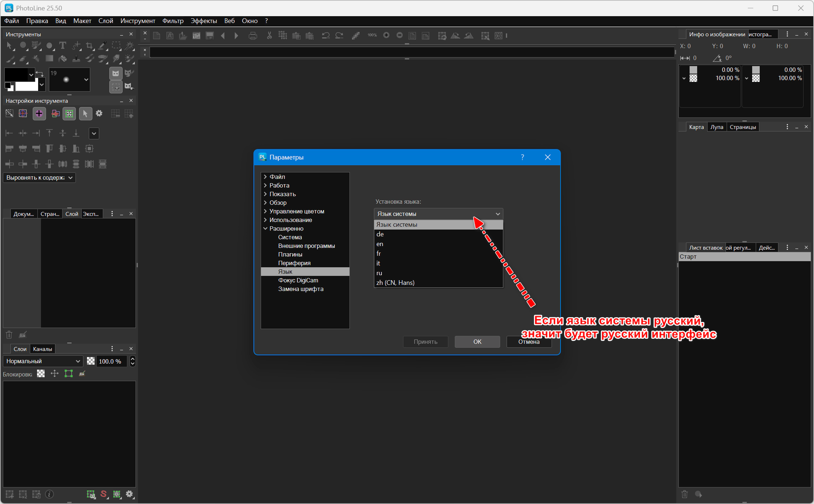This screenshot has width=814, height=504.
Task: Click the Отмена button
Action: (x=529, y=342)
